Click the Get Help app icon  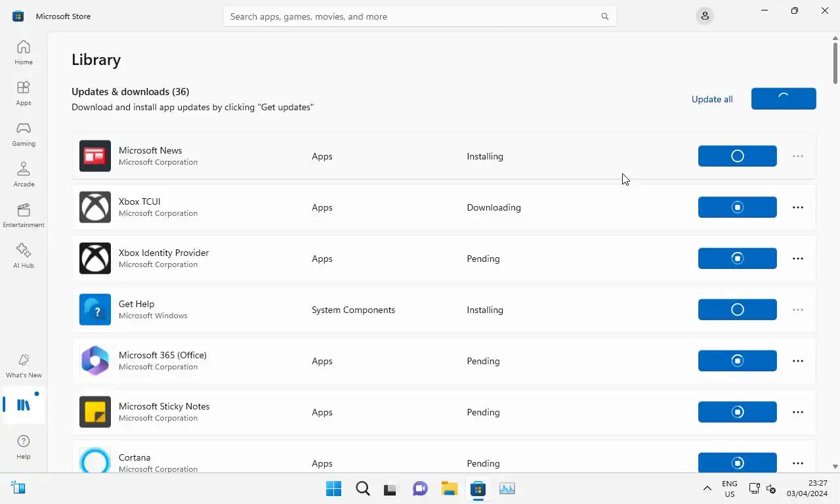(95, 310)
